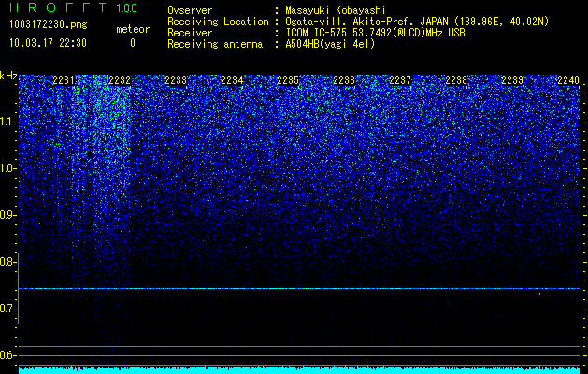Click the 2238 time marker
This screenshot has height=374, width=588.
(x=456, y=80)
